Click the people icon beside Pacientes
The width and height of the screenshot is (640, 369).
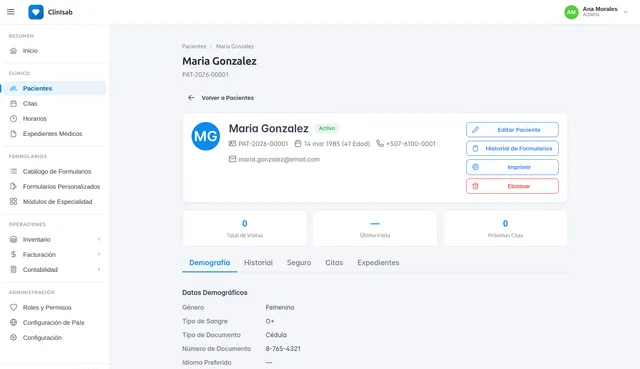tap(13, 88)
